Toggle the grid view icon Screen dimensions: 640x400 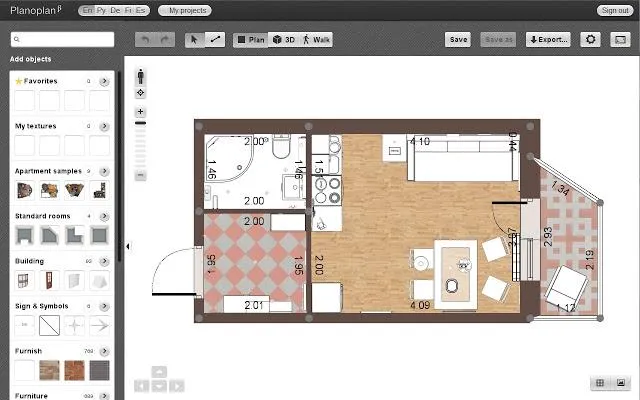(600, 382)
